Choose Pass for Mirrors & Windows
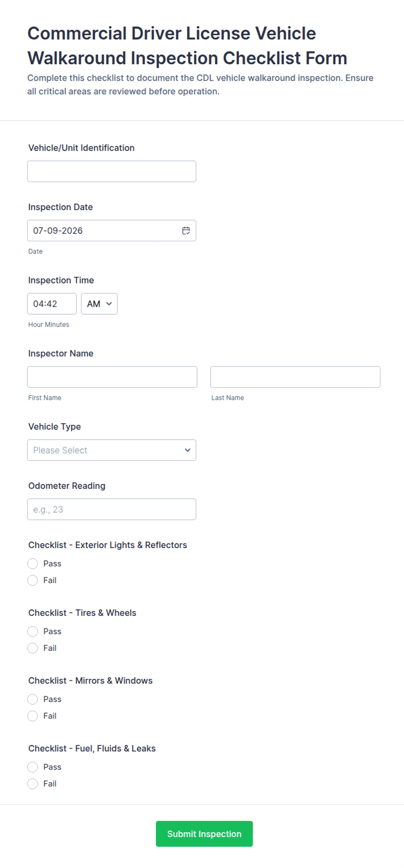Viewport: 404px width, 868px height. coord(33,699)
